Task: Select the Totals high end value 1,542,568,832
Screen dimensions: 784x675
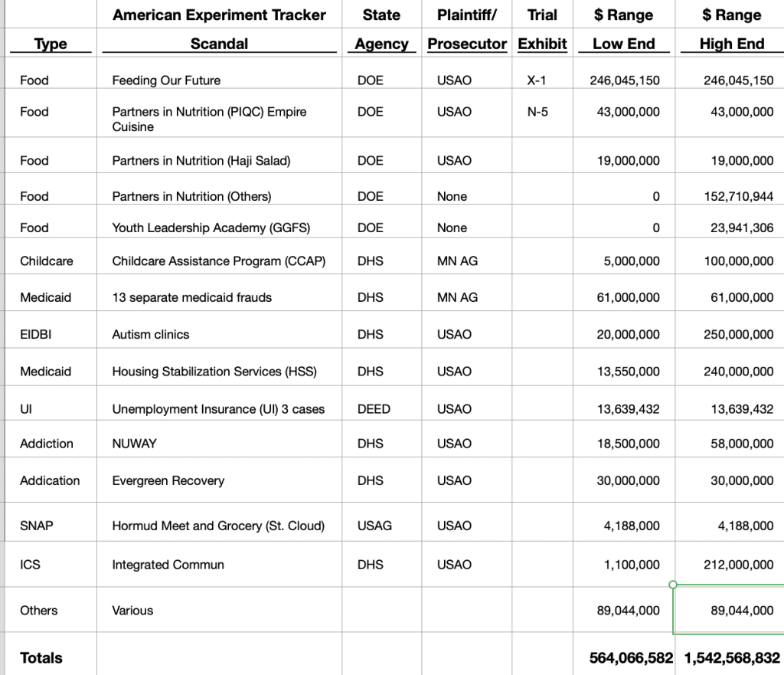Action: click(x=732, y=657)
